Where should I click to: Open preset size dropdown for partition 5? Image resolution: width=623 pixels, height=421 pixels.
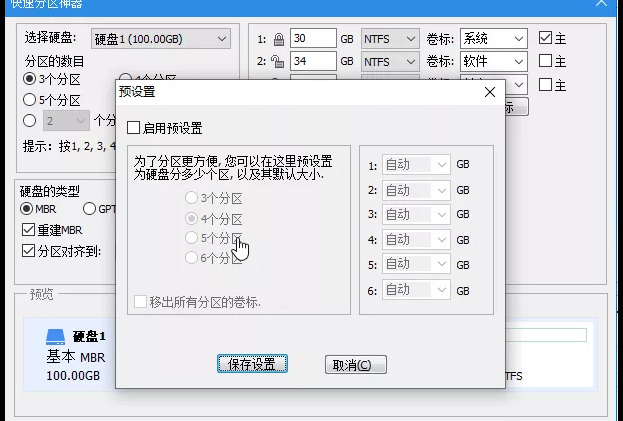(416, 264)
